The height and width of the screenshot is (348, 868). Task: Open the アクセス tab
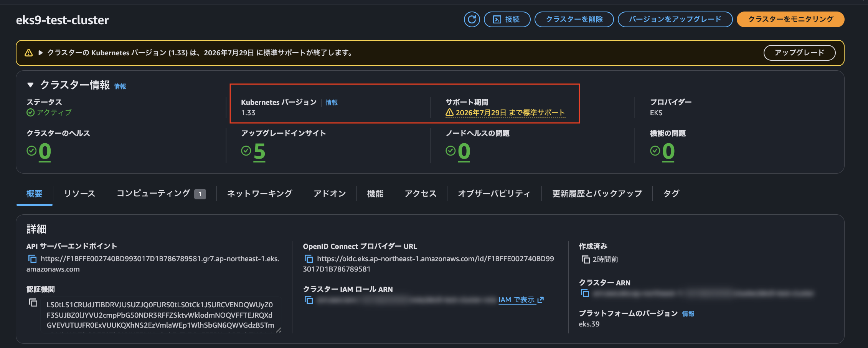421,194
